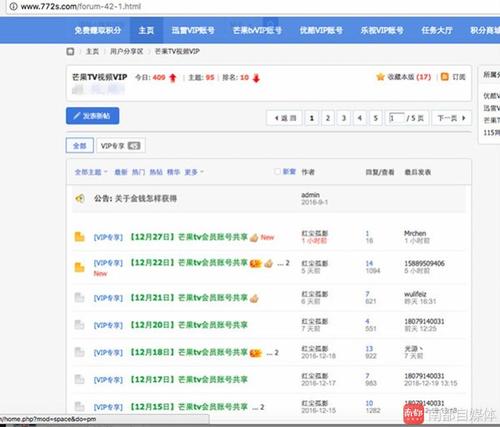
Task: Open folder icon of 12月27日 thread
Action: pyautogui.click(x=79, y=237)
